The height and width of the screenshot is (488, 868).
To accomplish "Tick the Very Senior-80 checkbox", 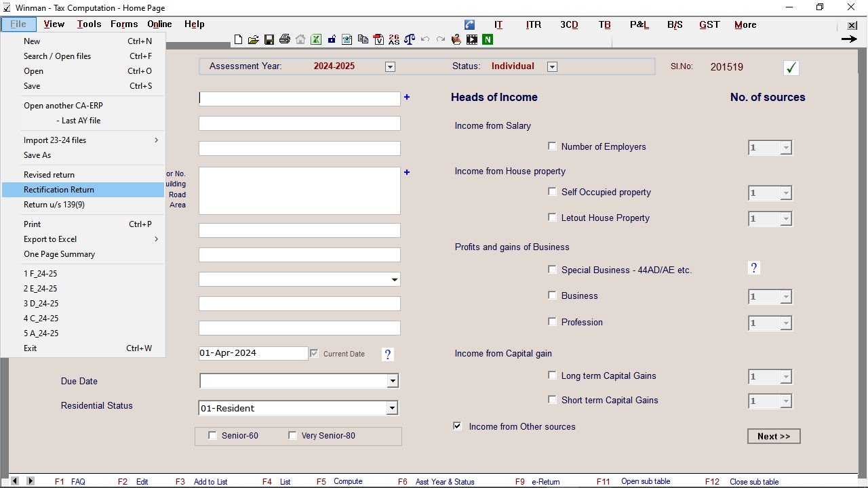I will coord(293,436).
